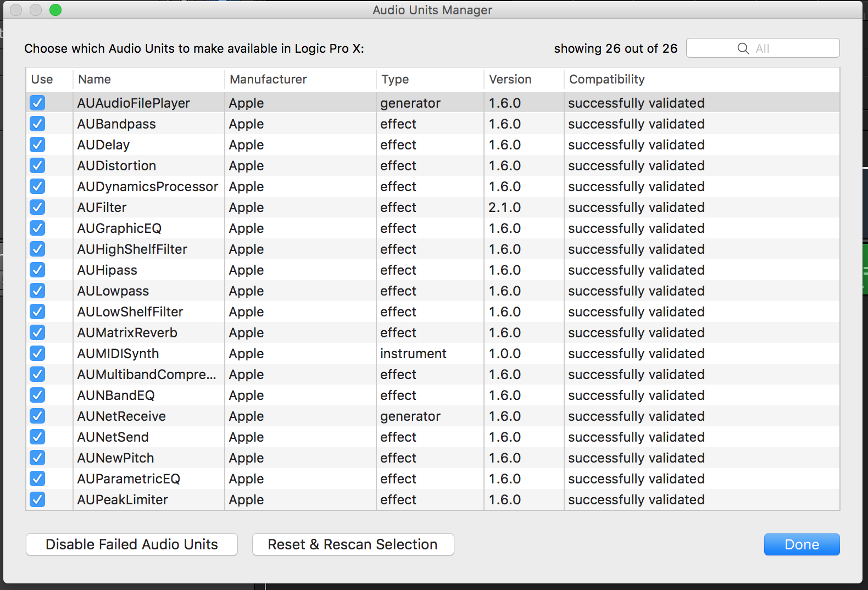Click the green zoom window button
This screenshot has height=590, width=868.
coord(55,10)
